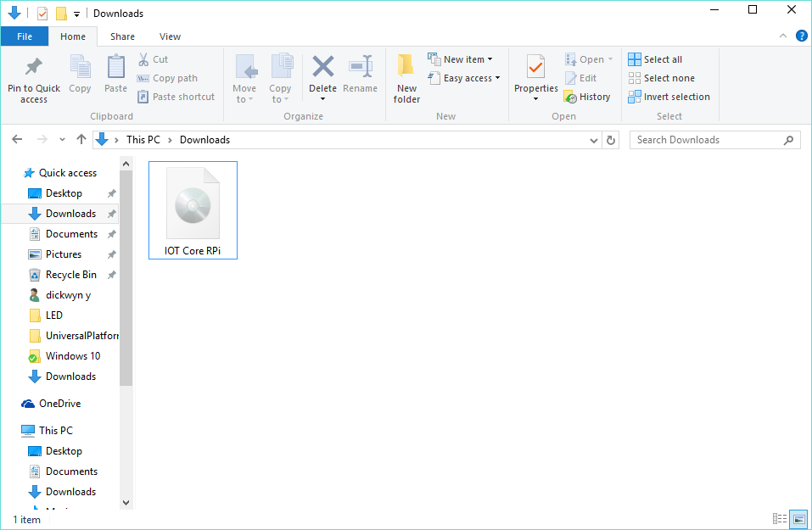The image size is (812, 530).
Task: Cut the selected file
Action: [x=153, y=59]
